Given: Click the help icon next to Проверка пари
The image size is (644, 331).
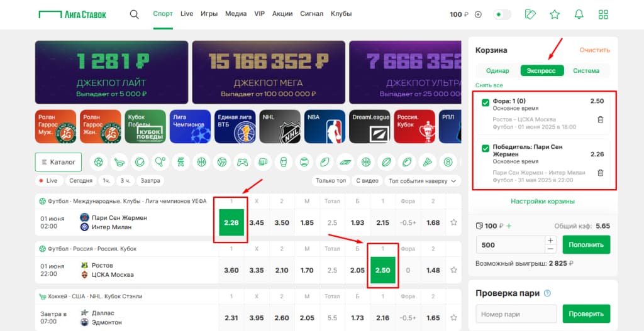Looking at the screenshot, I should point(547,293).
